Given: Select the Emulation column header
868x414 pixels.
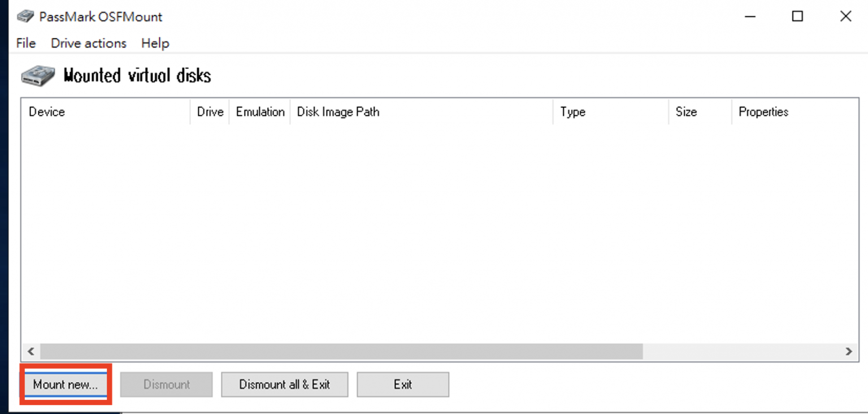Looking at the screenshot, I should 260,112.
